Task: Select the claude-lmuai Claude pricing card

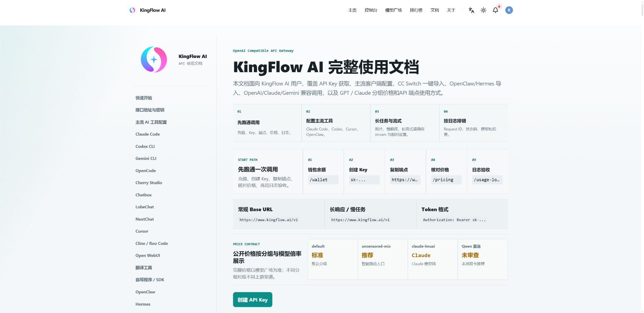Action: (x=433, y=259)
